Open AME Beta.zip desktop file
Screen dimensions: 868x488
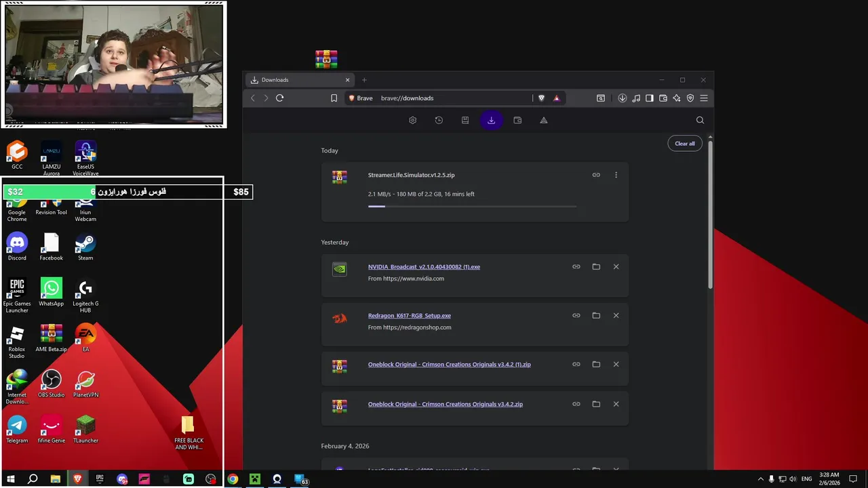[x=51, y=338]
